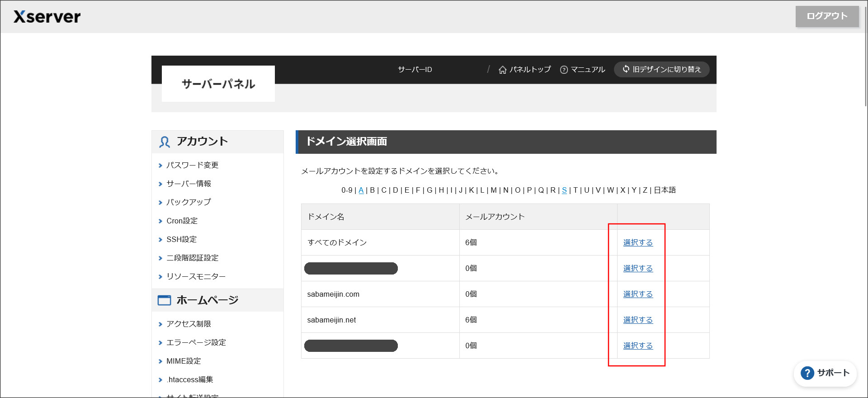Choose 選択する for すべてのドメイン
This screenshot has height=398, width=868.
tap(638, 243)
